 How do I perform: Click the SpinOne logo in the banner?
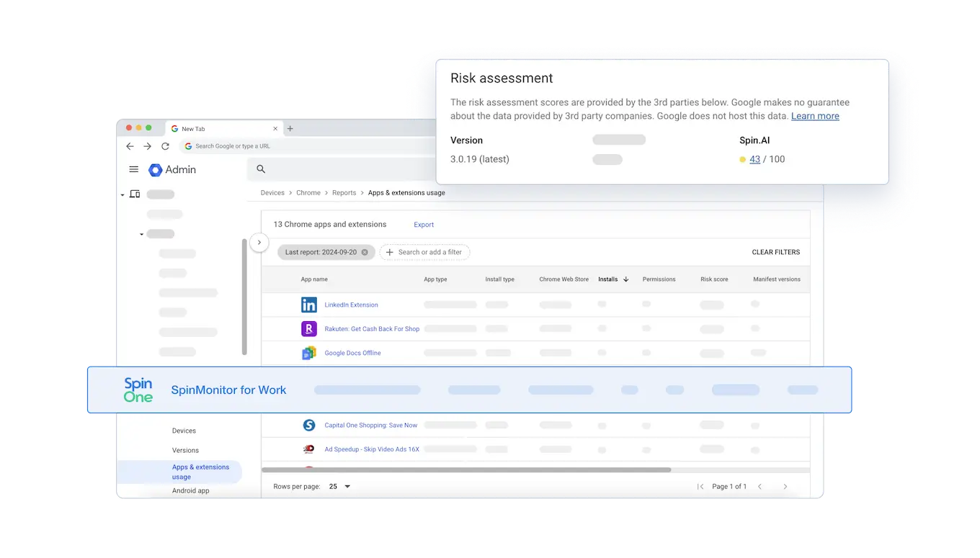click(138, 390)
